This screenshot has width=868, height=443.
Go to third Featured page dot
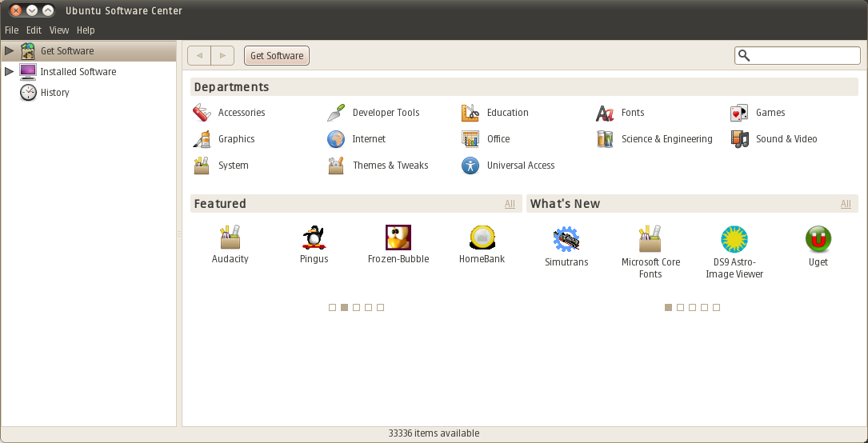357,308
